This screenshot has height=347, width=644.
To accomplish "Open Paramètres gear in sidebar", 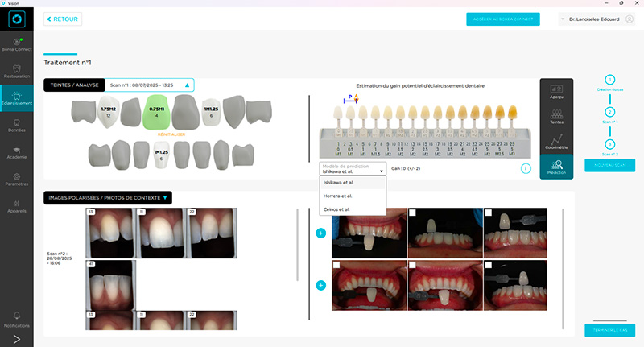I will click(16, 180).
